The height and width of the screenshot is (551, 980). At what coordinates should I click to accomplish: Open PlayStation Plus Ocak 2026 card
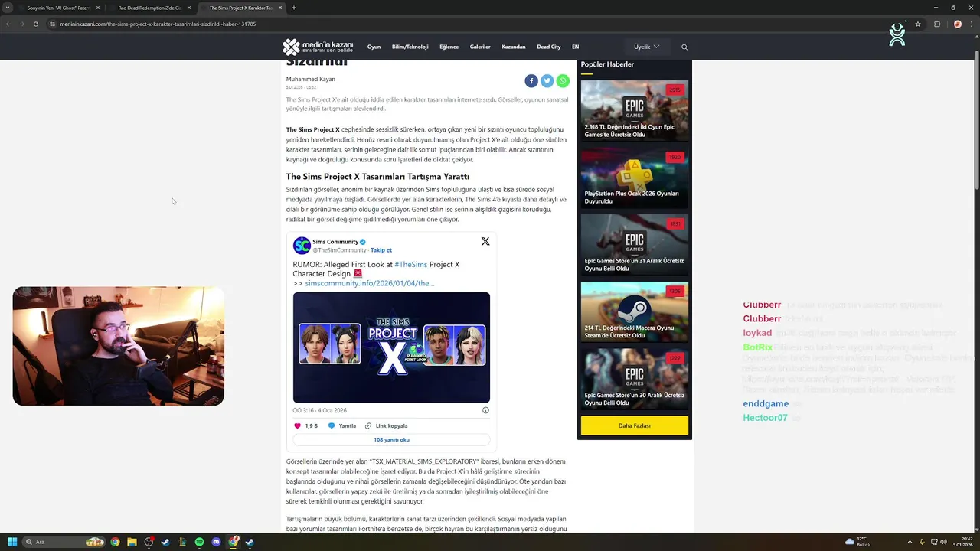634,178
